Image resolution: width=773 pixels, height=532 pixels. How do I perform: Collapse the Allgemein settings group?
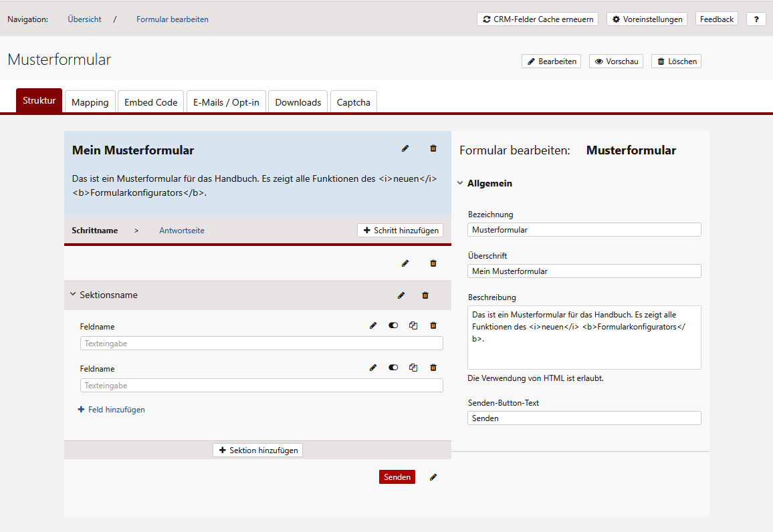coord(460,183)
